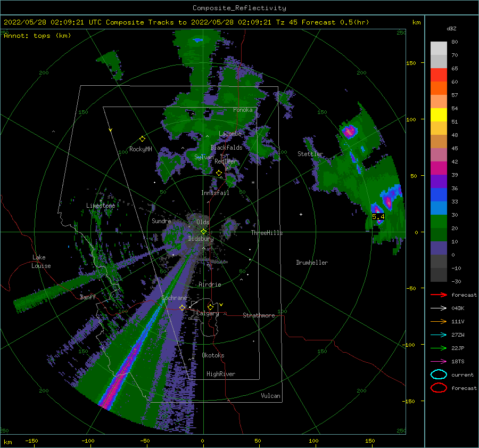Click the Stettler town label
Image resolution: width=479 pixels, height=448 pixels.
310,154
